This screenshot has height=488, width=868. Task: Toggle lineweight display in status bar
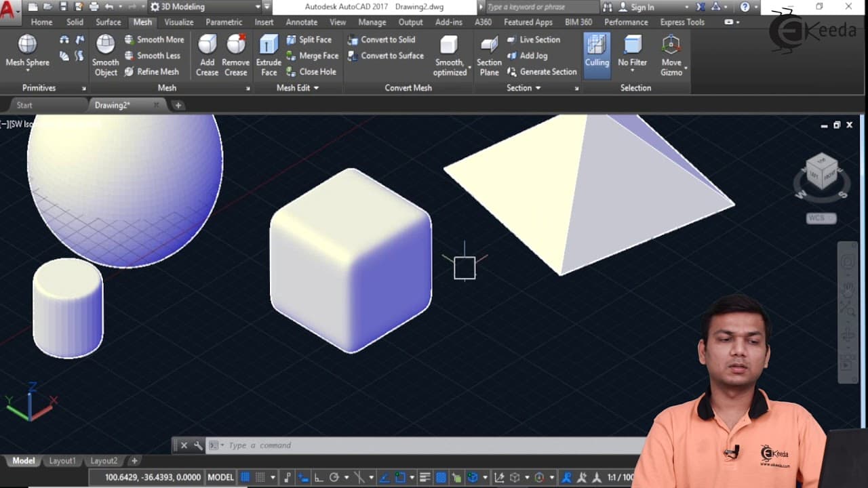pyautogui.click(x=425, y=477)
